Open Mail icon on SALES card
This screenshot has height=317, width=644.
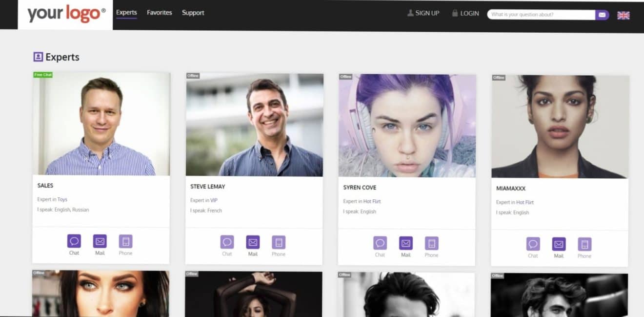point(100,241)
